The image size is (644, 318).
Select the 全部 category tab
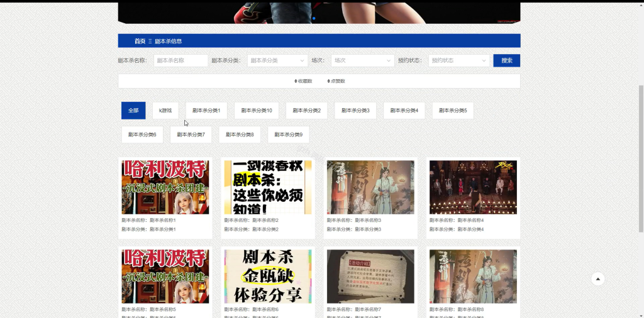coord(133,111)
